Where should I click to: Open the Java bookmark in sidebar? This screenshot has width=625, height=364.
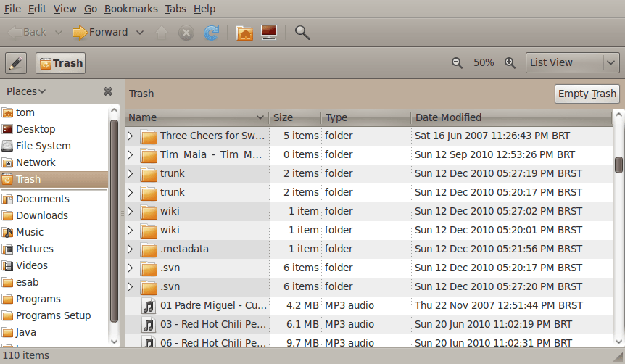click(54, 333)
